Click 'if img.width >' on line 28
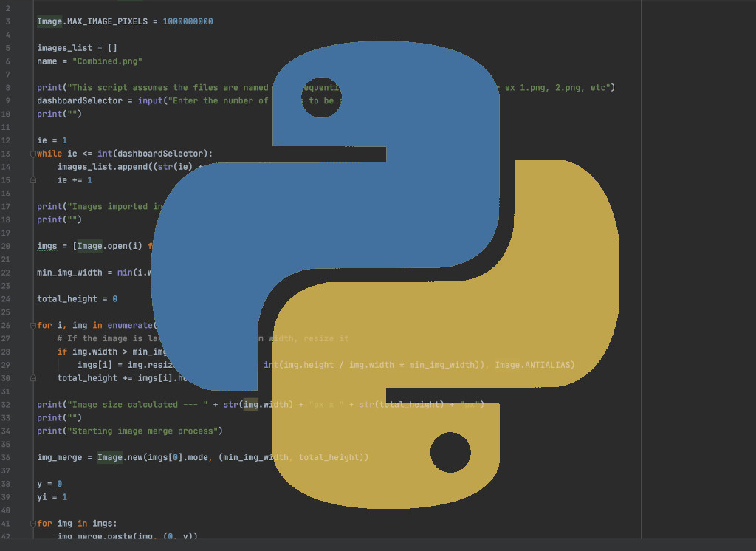The width and height of the screenshot is (756, 551). (92, 352)
